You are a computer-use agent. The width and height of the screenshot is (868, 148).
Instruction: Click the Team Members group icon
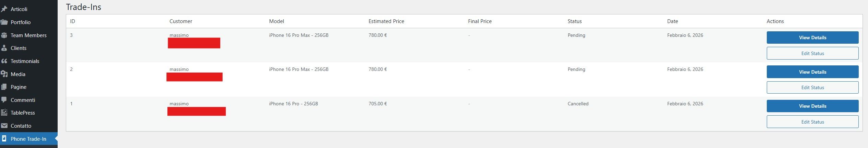point(4,35)
